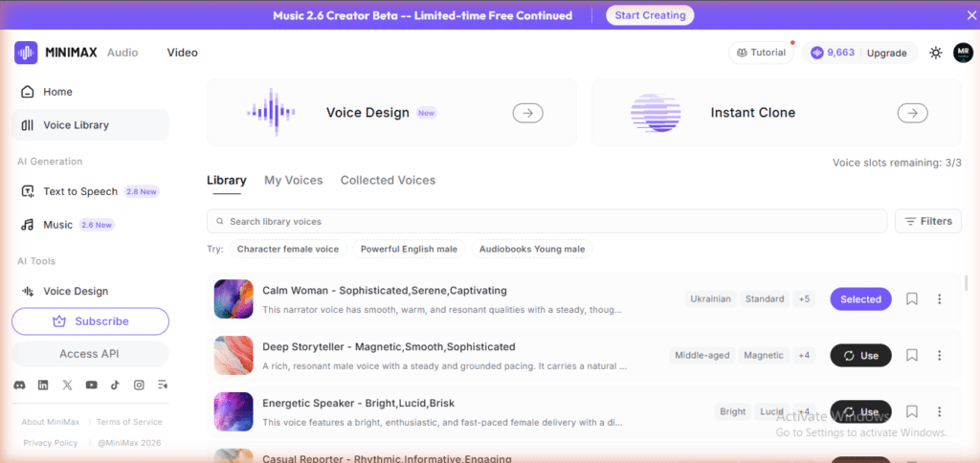Open Voice Library in the sidebar
The width and height of the screenshot is (980, 463).
pyautogui.click(x=90, y=125)
